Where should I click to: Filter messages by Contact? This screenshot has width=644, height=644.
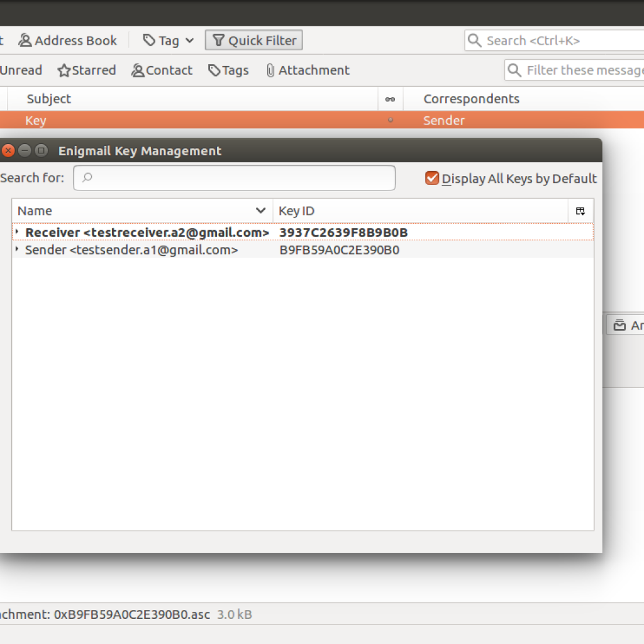click(162, 70)
